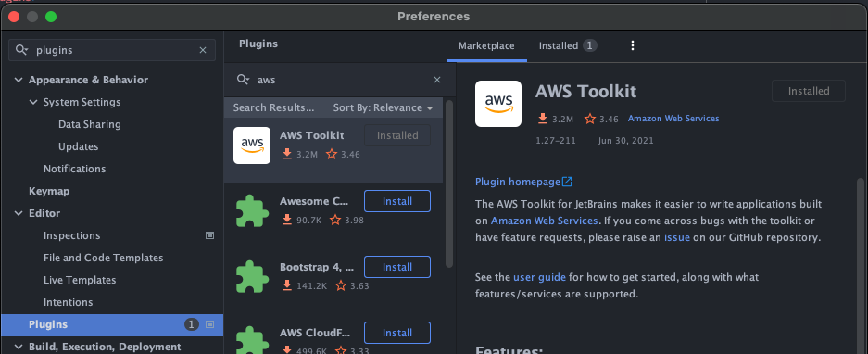Open the GitHub issue link
The width and height of the screenshot is (868, 354).
click(x=677, y=237)
